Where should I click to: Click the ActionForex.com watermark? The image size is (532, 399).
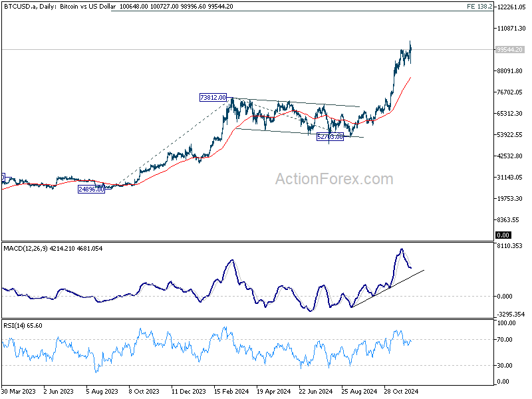(x=334, y=179)
